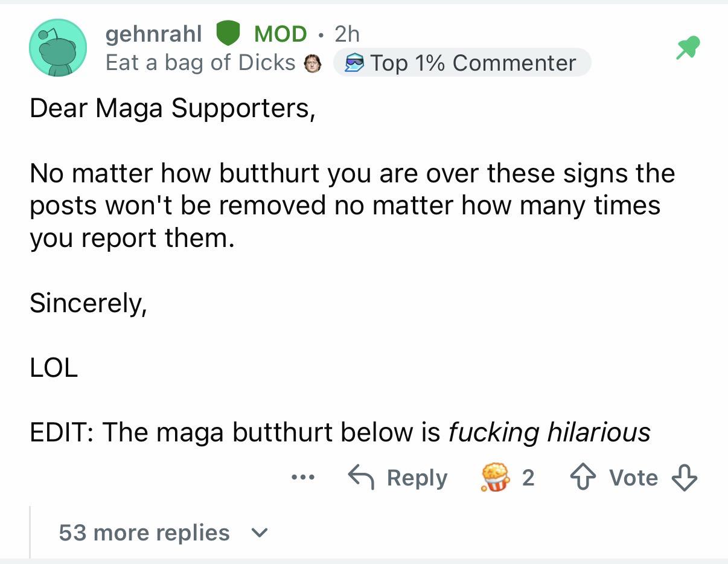This screenshot has height=564, width=728.
Task: Downvote the comment with the down arrow
Action: tap(685, 478)
